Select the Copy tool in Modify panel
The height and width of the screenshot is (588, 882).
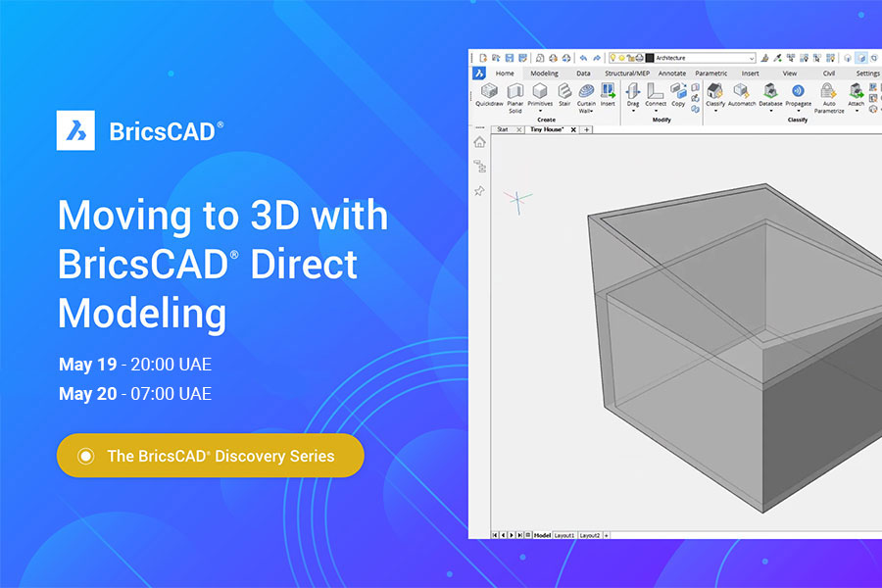click(678, 94)
